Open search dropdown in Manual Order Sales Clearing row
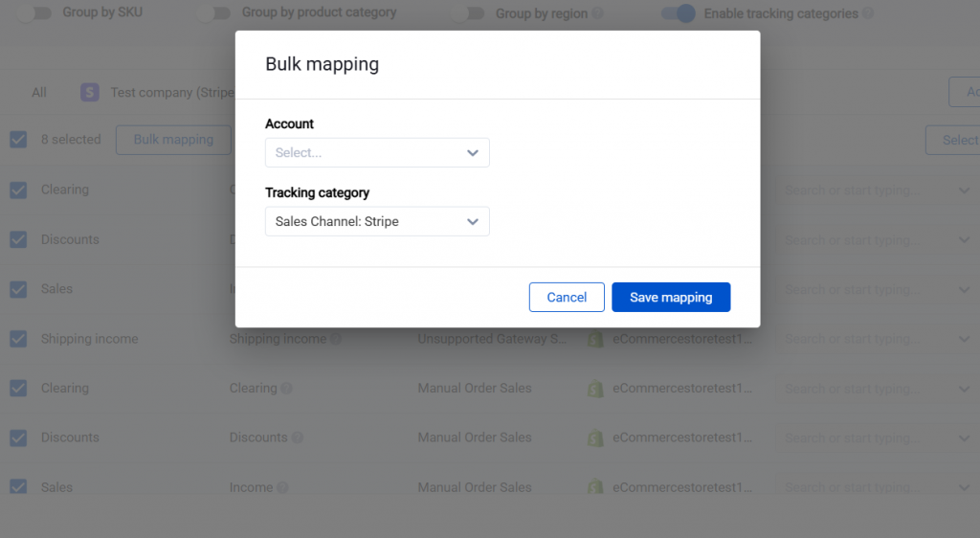Viewport: 980px width, 538px height. [878, 389]
